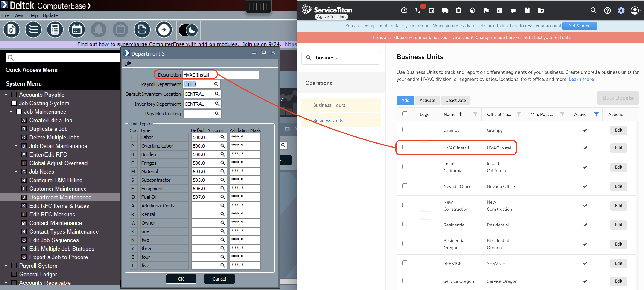Check the General Ledger tree checkbox
The width and height of the screenshot is (644, 290).
(14, 274)
